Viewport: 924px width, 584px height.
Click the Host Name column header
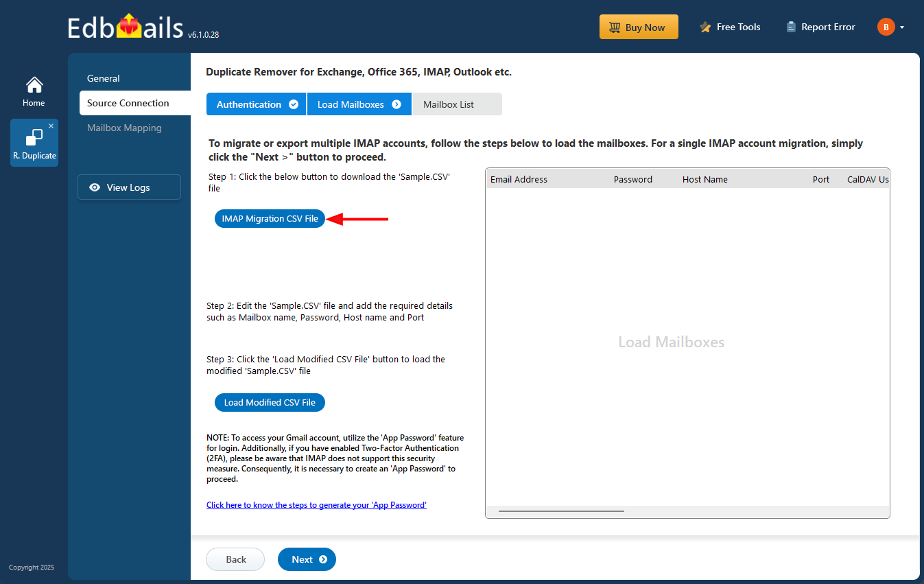[705, 180]
